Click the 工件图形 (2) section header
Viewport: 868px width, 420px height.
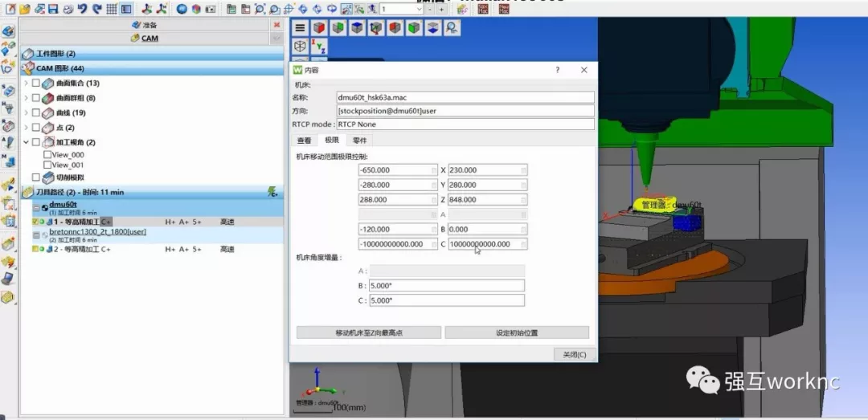point(152,54)
